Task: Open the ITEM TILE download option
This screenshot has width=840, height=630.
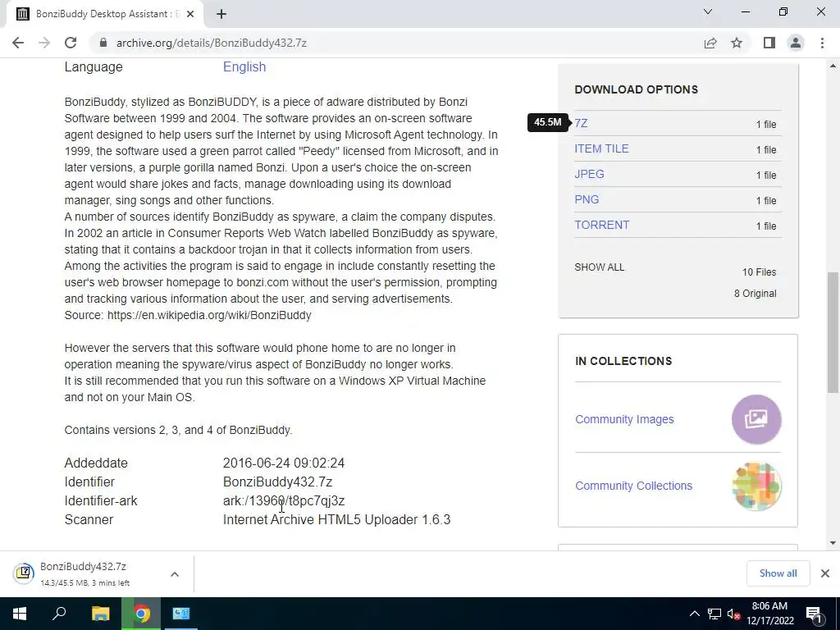Action: click(601, 148)
